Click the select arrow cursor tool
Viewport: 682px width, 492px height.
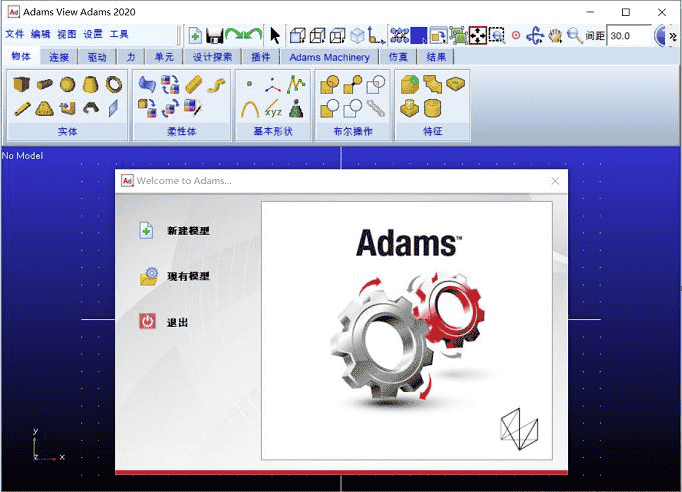coord(275,35)
